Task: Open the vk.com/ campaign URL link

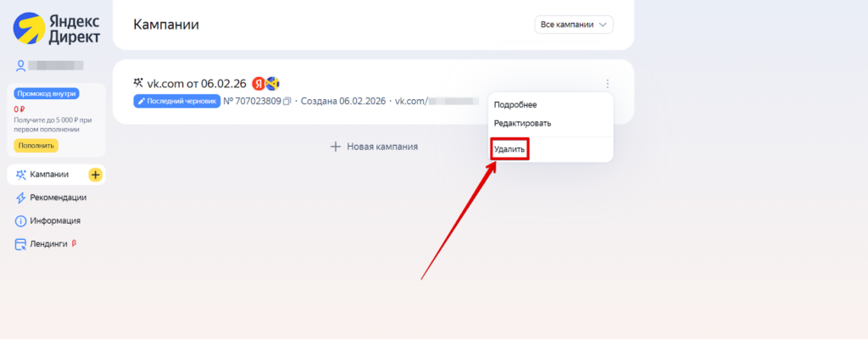Action: click(x=437, y=102)
